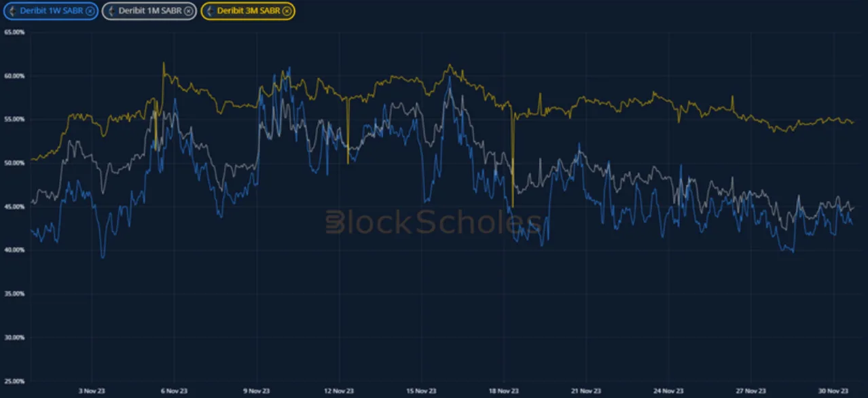Click the 18 Nov 23 date label
This screenshot has height=398, width=868.
click(x=503, y=391)
